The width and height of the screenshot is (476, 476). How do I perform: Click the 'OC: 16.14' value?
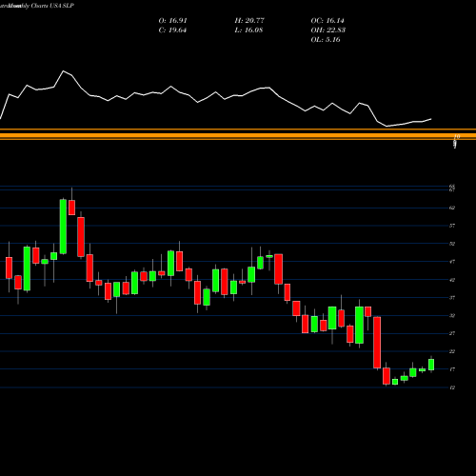tap(327, 21)
